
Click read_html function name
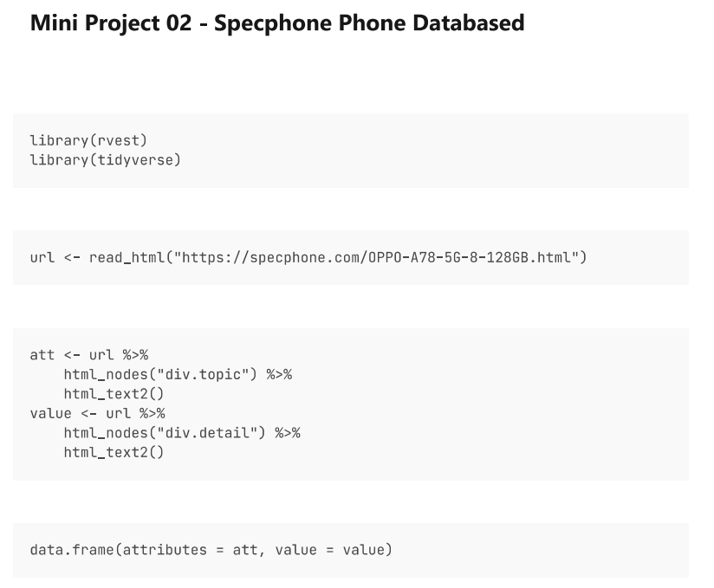[x=127, y=257]
